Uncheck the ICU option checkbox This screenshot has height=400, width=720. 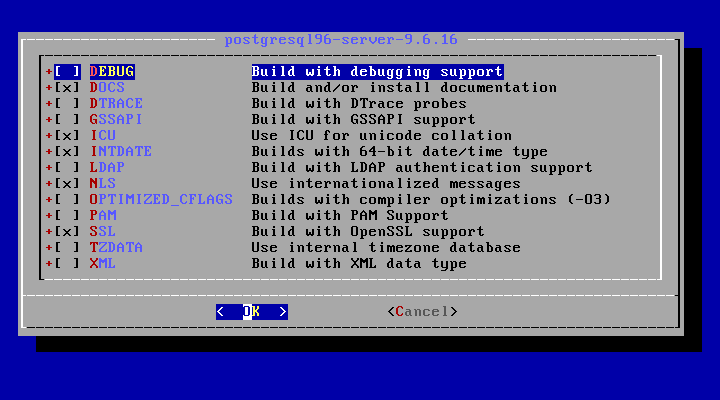(x=68, y=135)
